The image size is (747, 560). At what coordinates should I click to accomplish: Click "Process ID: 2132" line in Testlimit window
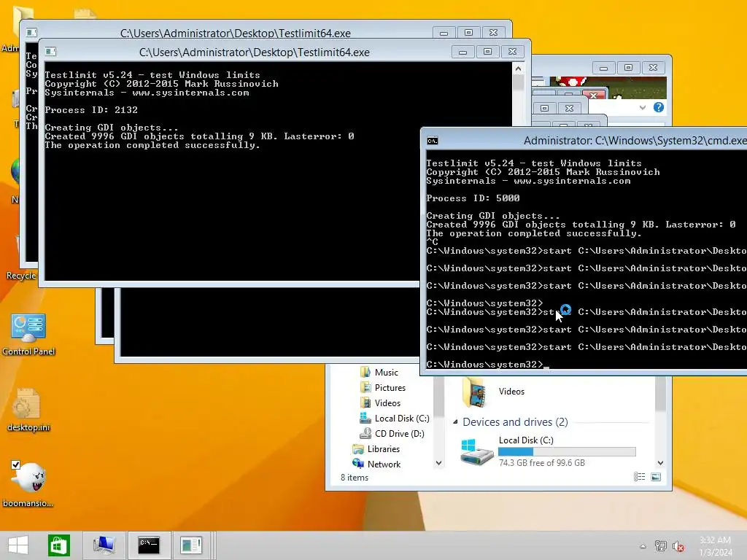pyautogui.click(x=91, y=110)
